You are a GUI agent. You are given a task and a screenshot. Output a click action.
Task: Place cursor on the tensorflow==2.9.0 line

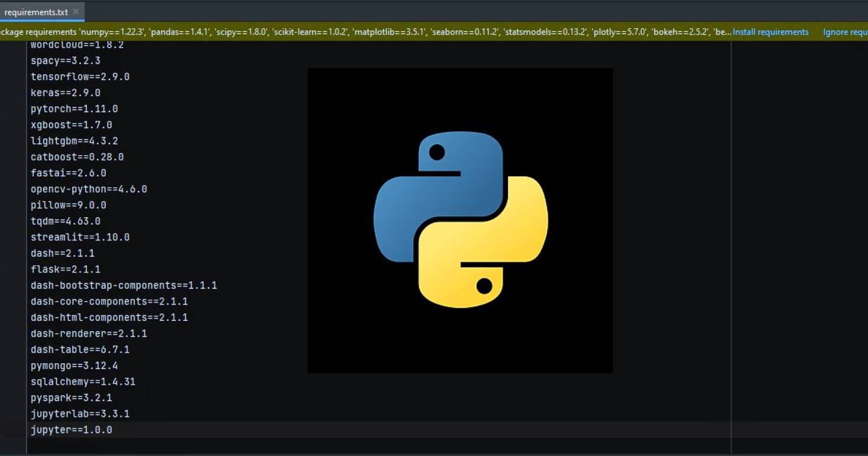80,77
